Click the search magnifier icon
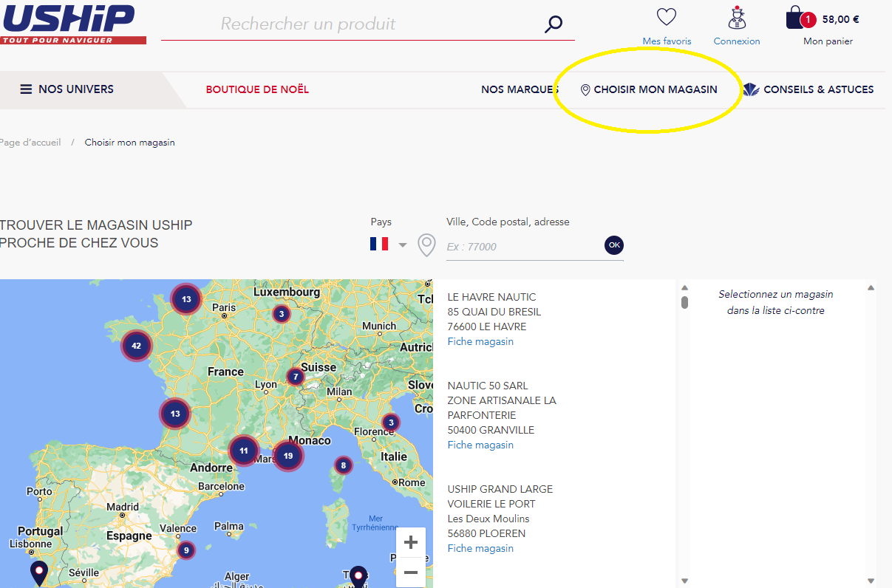The width and height of the screenshot is (892, 588). tap(554, 24)
